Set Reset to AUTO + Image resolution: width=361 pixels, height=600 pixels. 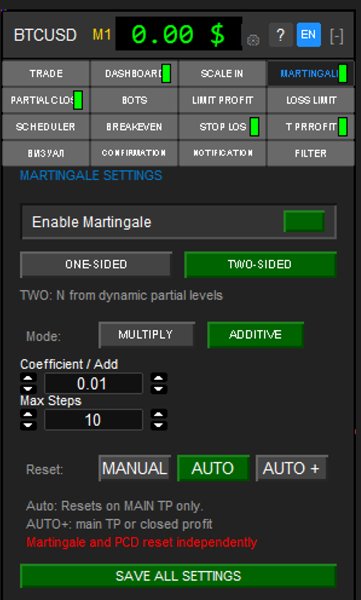click(x=292, y=468)
